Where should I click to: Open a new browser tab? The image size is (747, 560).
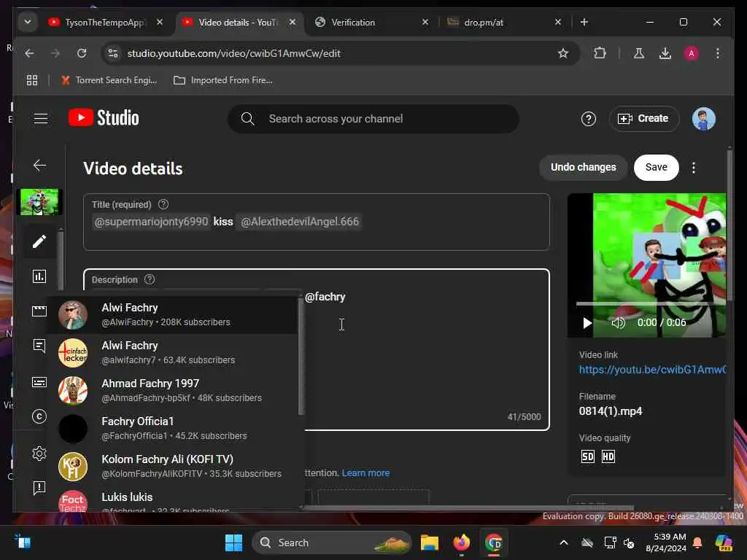coord(584,22)
